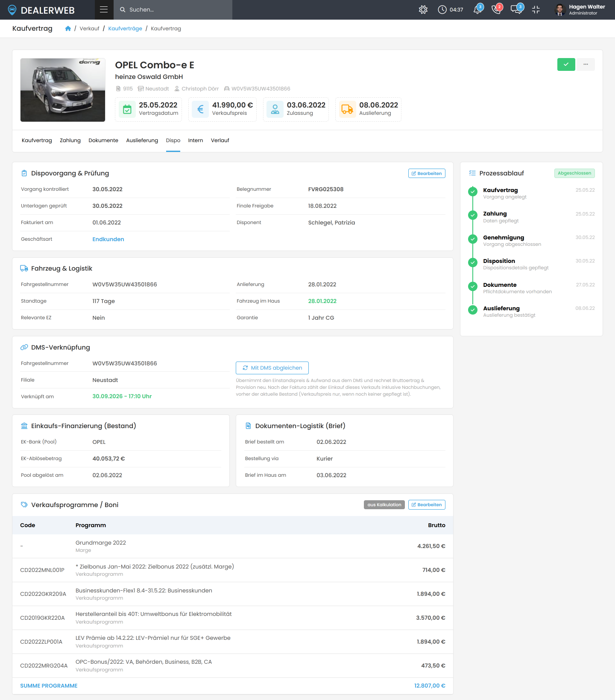
Task: Click the Belegnummer value FVRG025308
Action: [326, 190]
